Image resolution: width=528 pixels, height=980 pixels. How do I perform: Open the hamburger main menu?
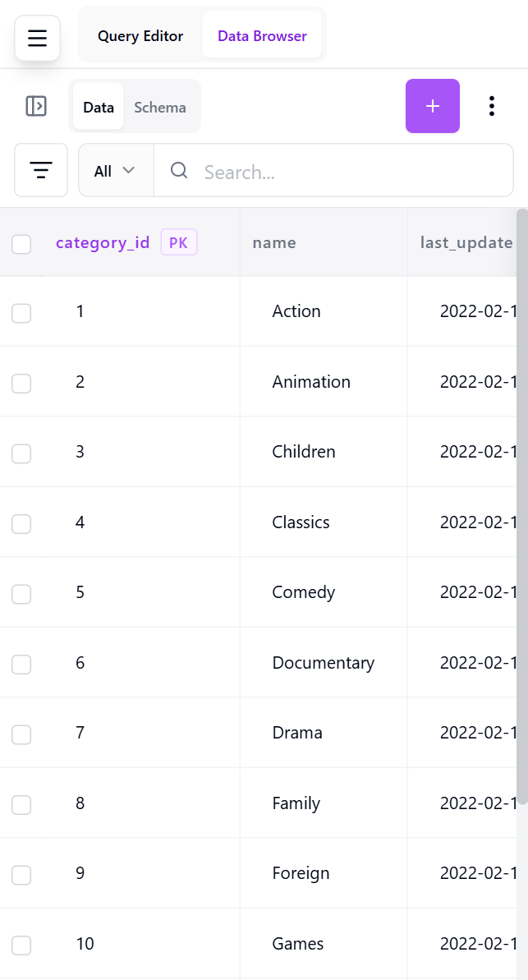pos(37,38)
